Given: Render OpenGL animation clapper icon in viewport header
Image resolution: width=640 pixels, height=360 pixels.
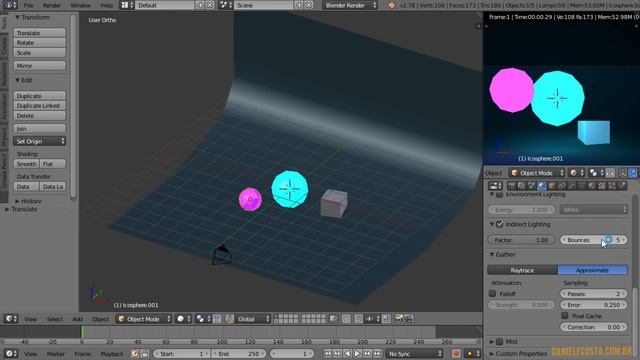Looking at the screenshot, I should (409, 319).
